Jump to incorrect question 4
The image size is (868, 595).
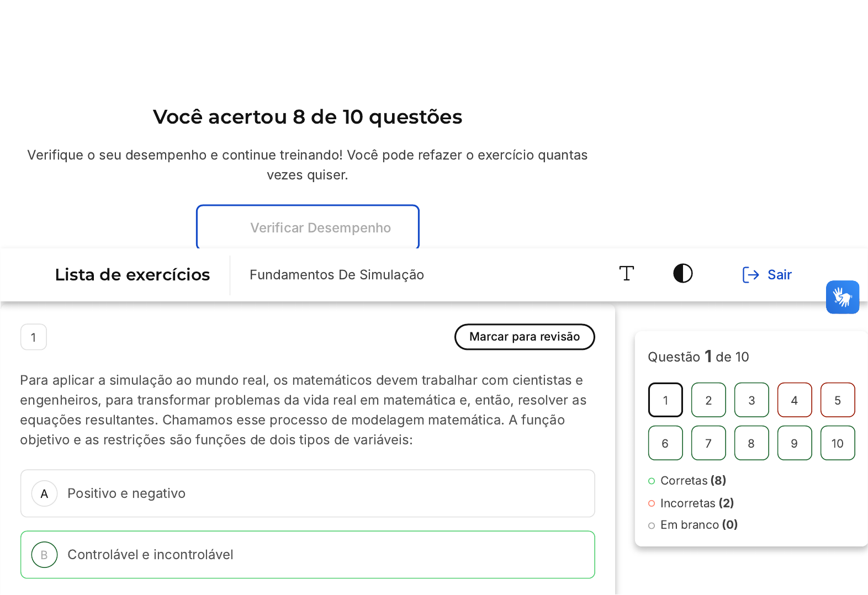(x=795, y=400)
